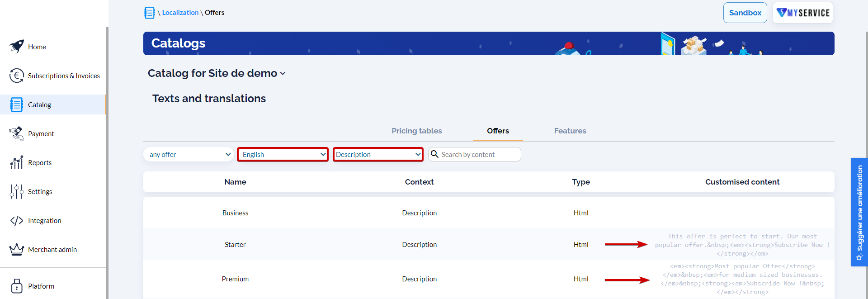The image size is (868, 299).
Task: Click the search magnifier icon
Action: [x=435, y=154]
